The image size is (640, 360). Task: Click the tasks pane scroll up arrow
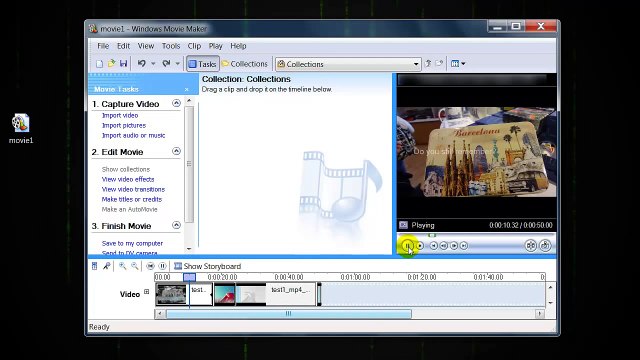[189, 100]
